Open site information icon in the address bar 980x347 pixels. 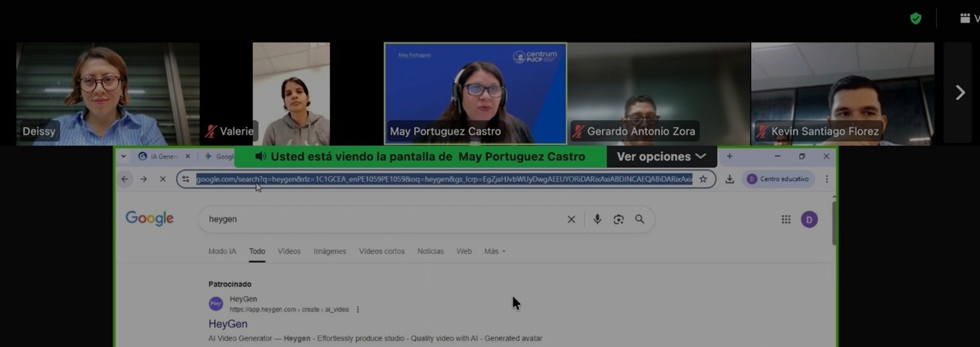pyautogui.click(x=186, y=179)
